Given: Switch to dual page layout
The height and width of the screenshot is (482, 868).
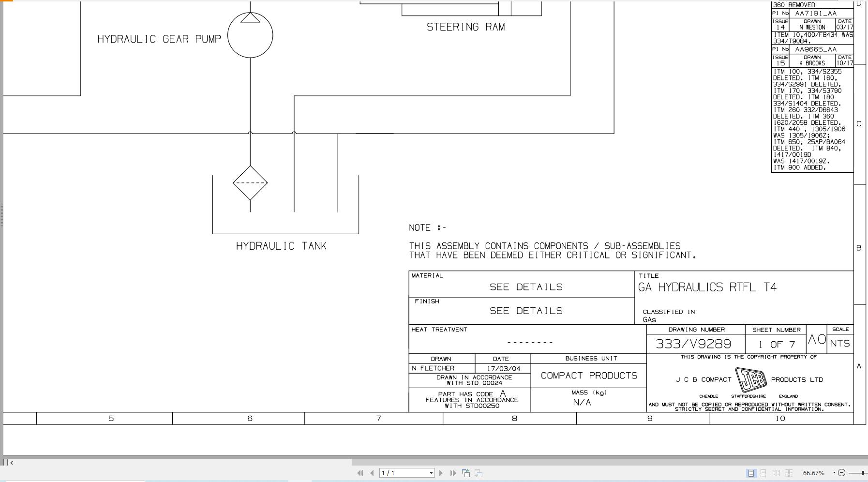Looking at the screenshot, I should click(x=777, y=473).
